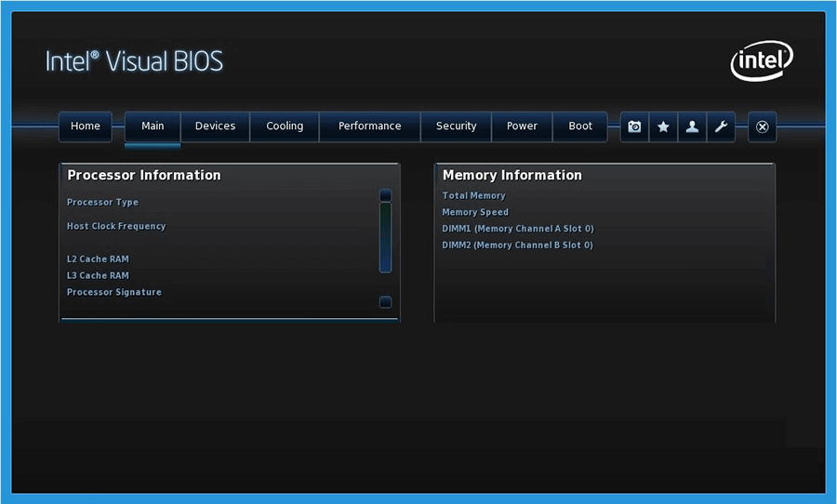
Task: Click the user profile icon
Action: click(x=692, y=126)
